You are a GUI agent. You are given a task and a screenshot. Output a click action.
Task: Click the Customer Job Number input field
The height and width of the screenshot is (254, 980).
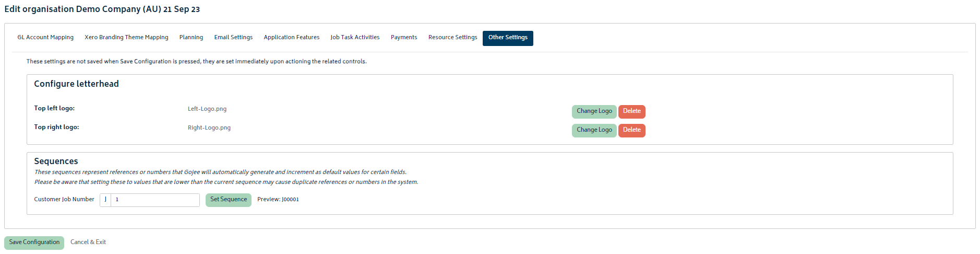click(x=155, y=200)
